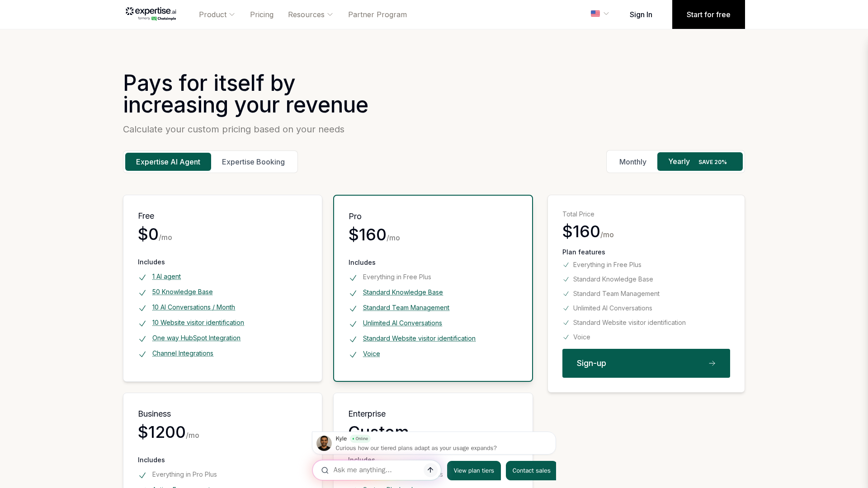Switch billing to Monthly
The image size is (868, 488).
[632, 162]
